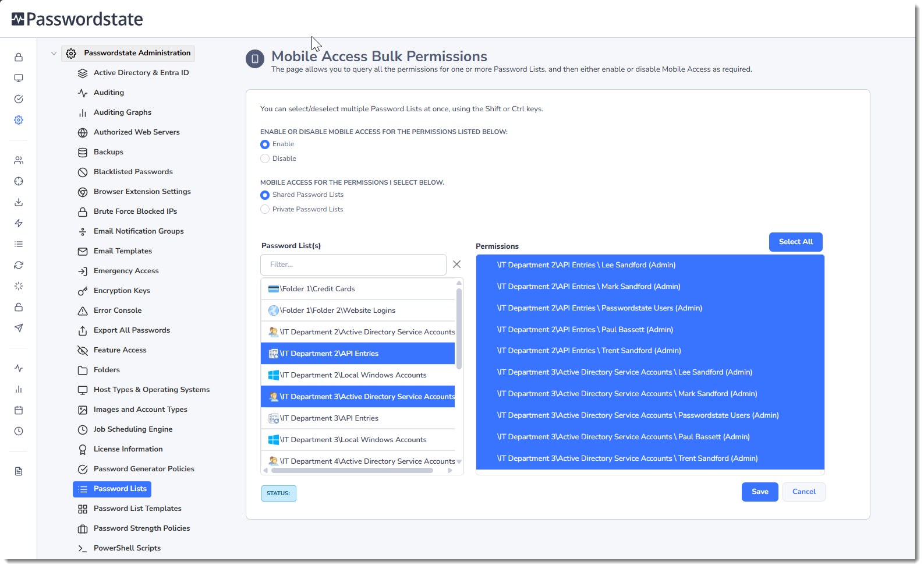Click the document icon at rail bottom
This screenshot has width=924, height=568.
point(19,471)
